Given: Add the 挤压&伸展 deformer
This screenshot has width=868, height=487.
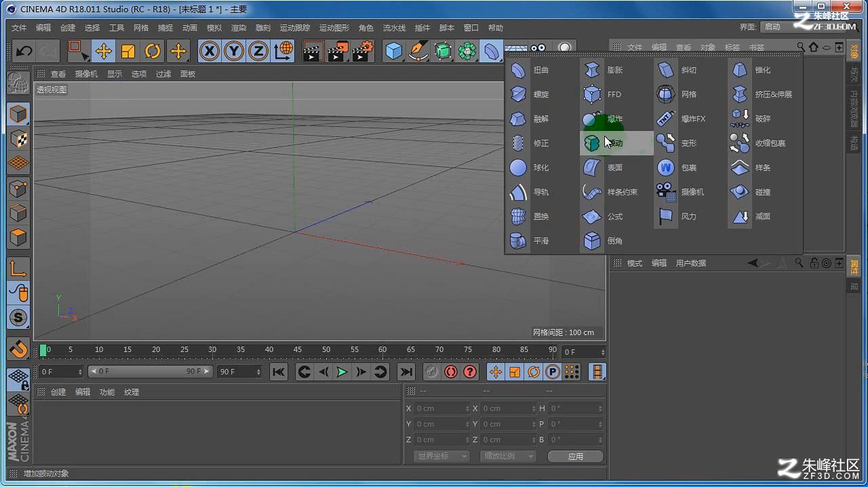Looking at the screenshot, I should click(762, 94).
